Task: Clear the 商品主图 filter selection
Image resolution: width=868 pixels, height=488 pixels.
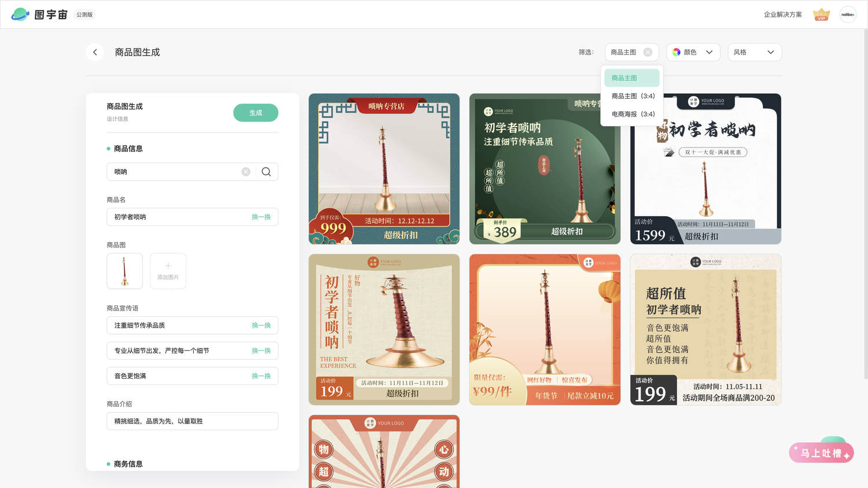Action: pos(648,52)
